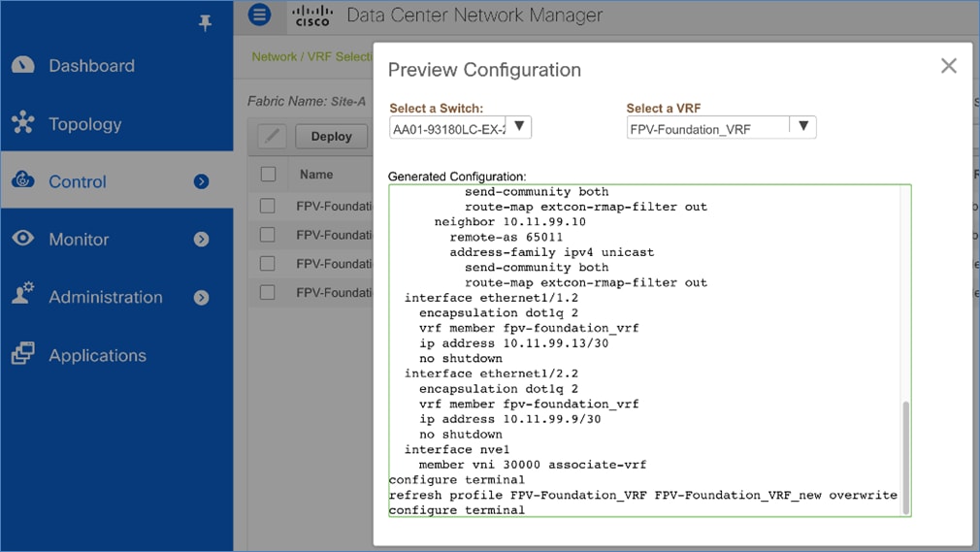Click the pin sidebar icon
This screenshot has height=552, width=980.
tap(205, 23)
